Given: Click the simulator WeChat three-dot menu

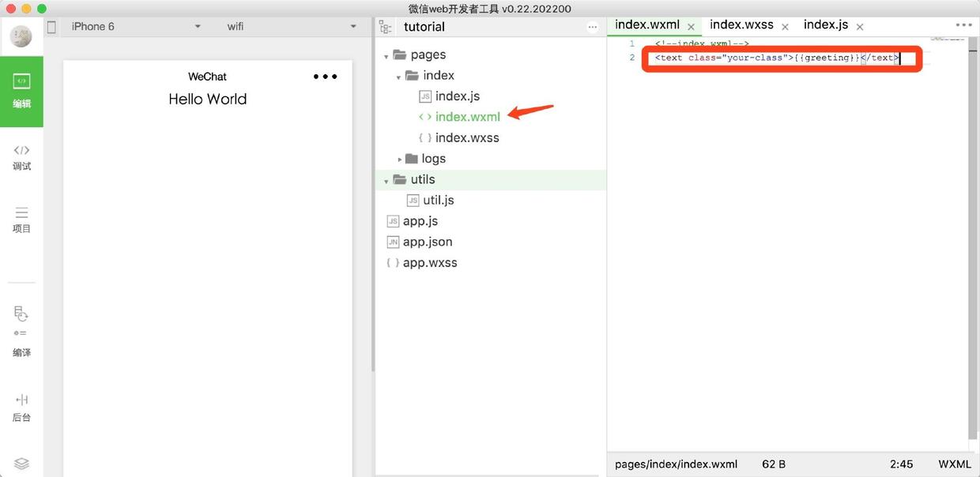Looking at the screenshot, I should [326, 77].
